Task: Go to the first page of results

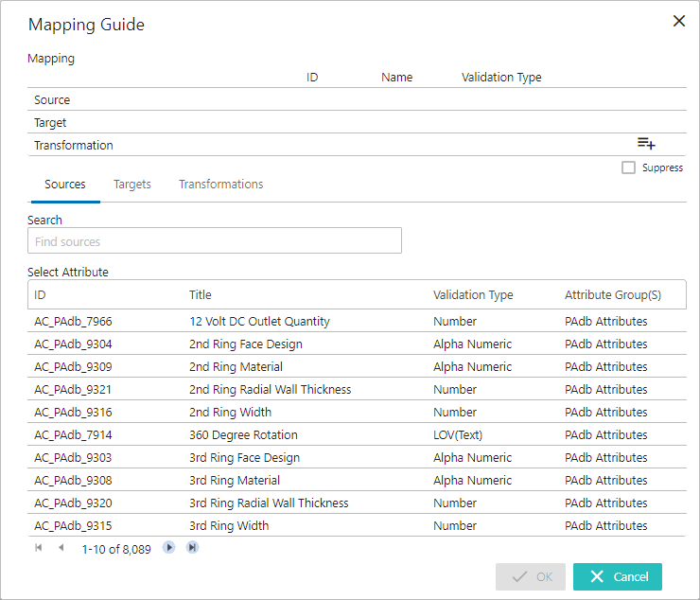Action: click(39, 548)
